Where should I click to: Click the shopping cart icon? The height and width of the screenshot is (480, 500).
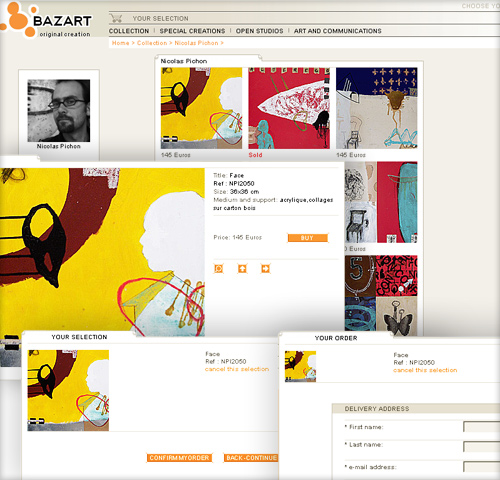coord(116,18)
